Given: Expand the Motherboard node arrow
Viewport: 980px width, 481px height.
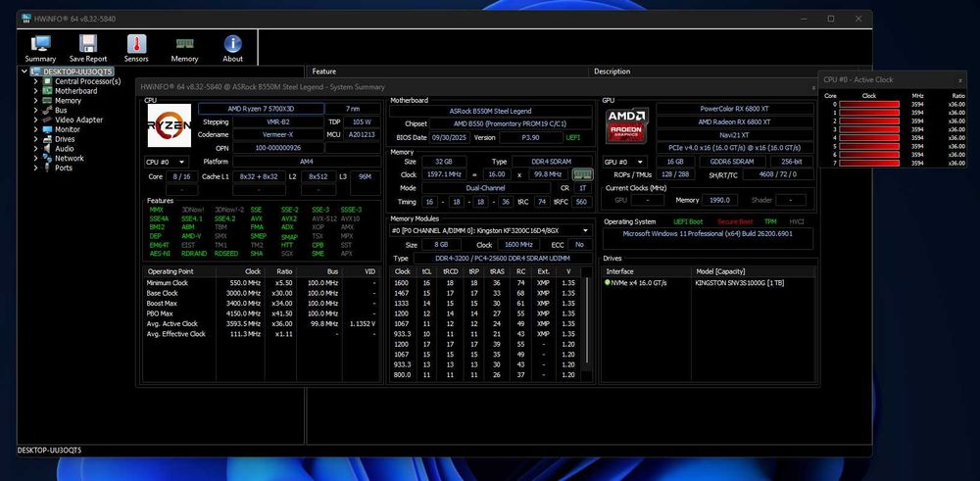Looking at the screenshot, I should point(36,90).
